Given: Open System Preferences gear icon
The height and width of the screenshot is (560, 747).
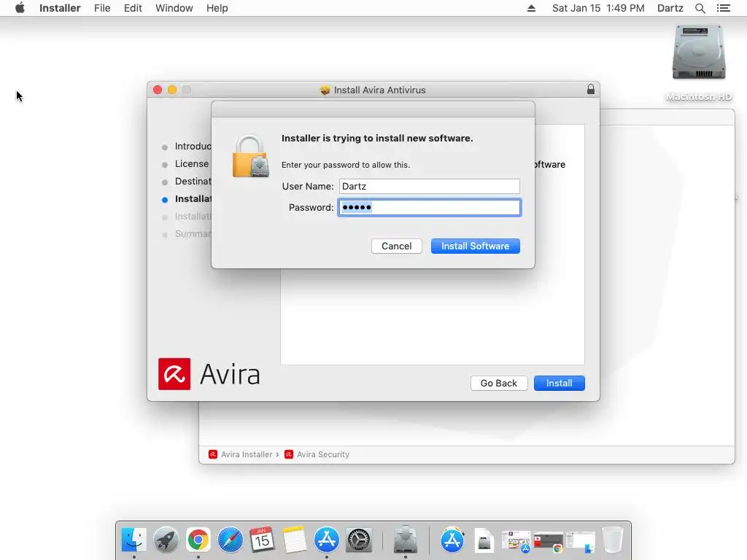Looking at the screenshot, I should pos(358,540).
